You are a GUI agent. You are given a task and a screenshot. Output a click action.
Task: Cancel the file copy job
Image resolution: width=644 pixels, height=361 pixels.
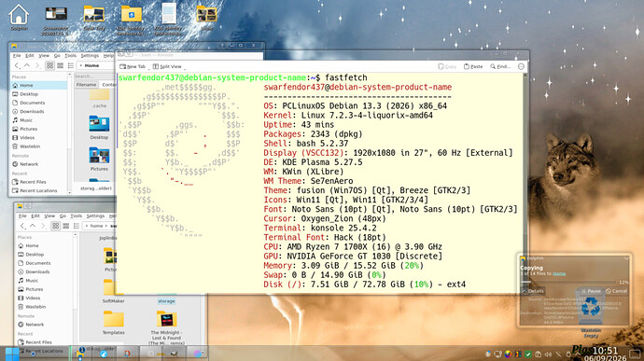[x=617, y=291]
